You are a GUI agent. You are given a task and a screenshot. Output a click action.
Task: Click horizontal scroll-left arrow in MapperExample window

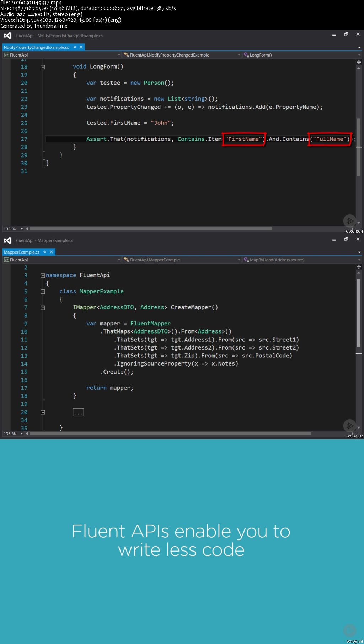coord(27,434)
